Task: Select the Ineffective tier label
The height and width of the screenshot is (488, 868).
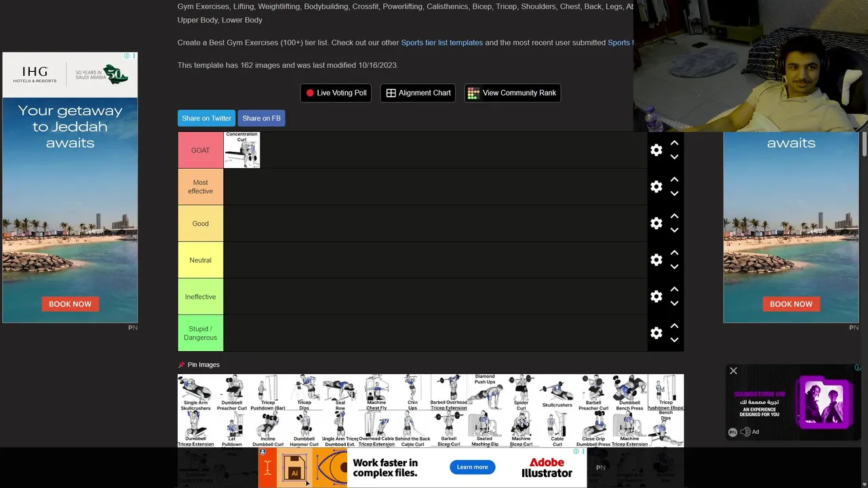Action: (201, 297)
